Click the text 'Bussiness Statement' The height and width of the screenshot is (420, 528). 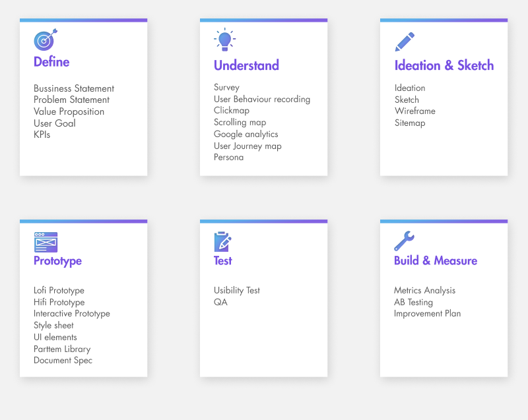74,88
